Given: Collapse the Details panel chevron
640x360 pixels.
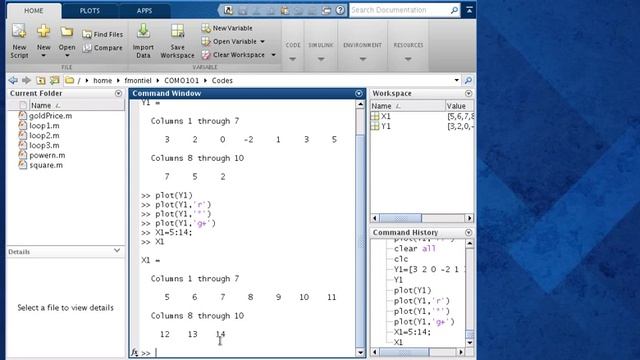Looking at the screenshot, I should pyautogui.click(x=117, y=250).
